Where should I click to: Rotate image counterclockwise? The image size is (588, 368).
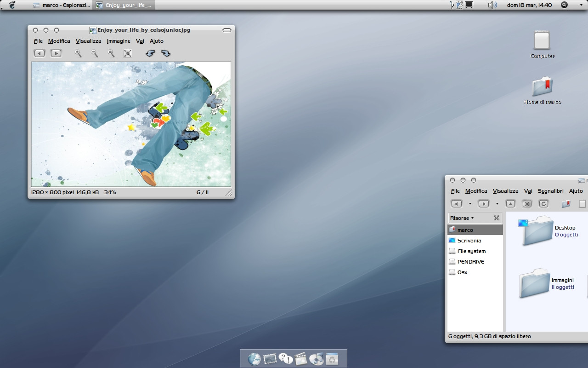(150, 53)
